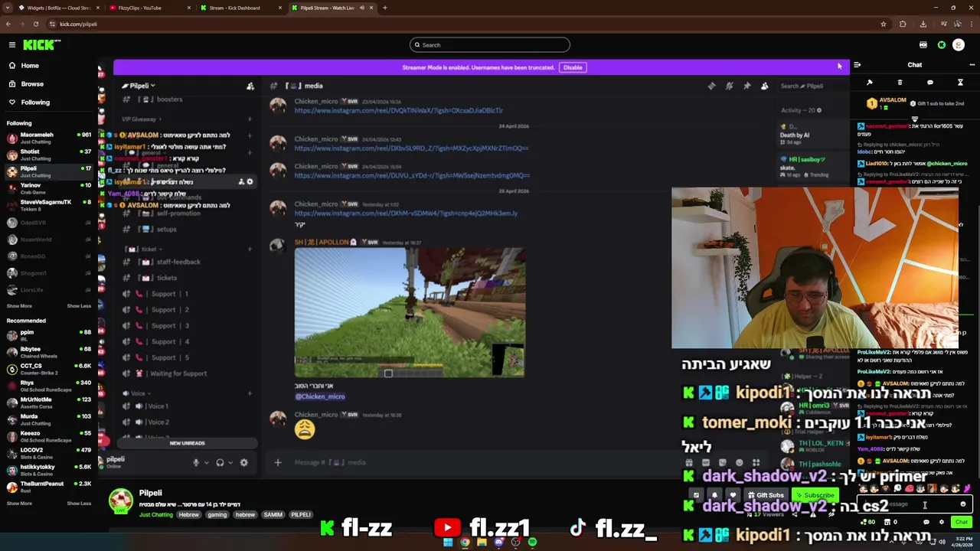980x551 pixels.
Task: Open Shotist channel in Following list
Action: pos(47,155)
